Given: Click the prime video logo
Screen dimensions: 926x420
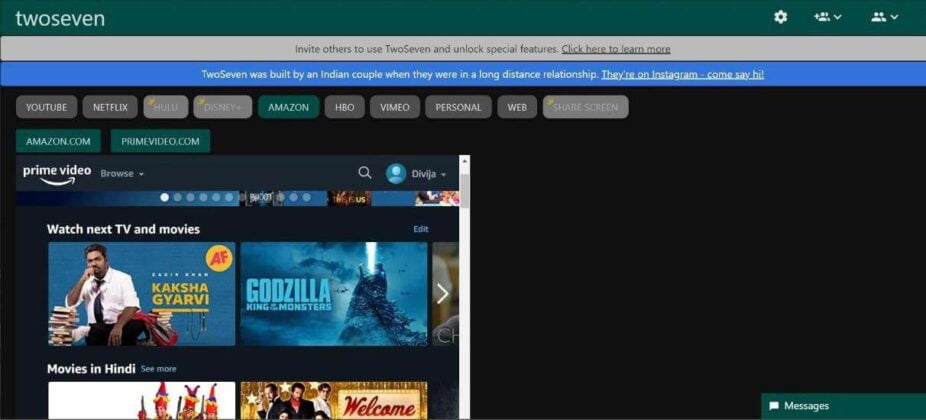Looking at the screenshot, I should [57, 173].
